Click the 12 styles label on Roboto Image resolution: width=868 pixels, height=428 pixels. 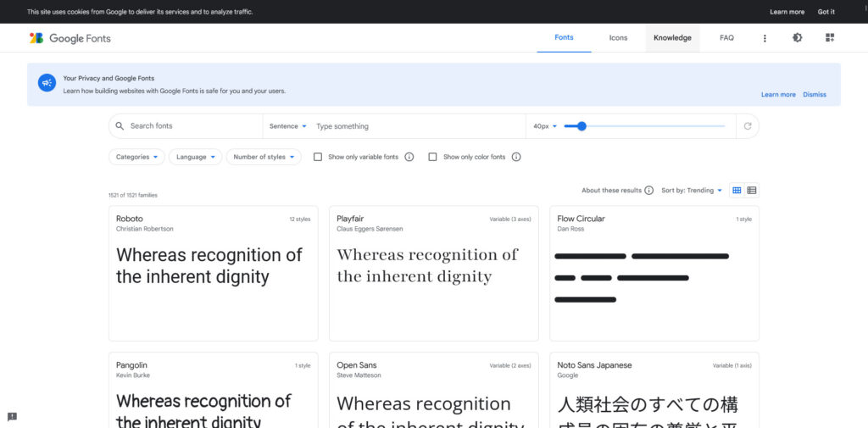coord(300,220)
